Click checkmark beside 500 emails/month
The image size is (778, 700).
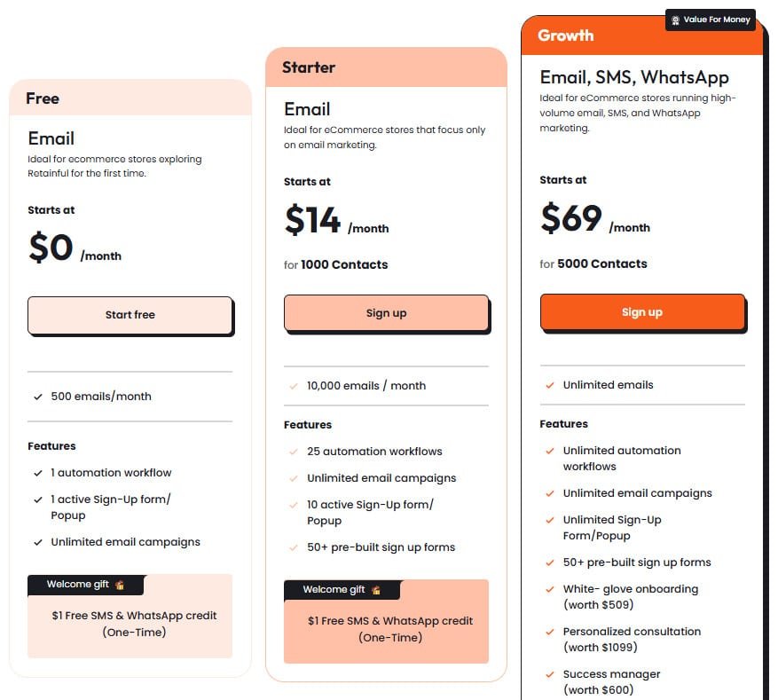click(37, 397)
